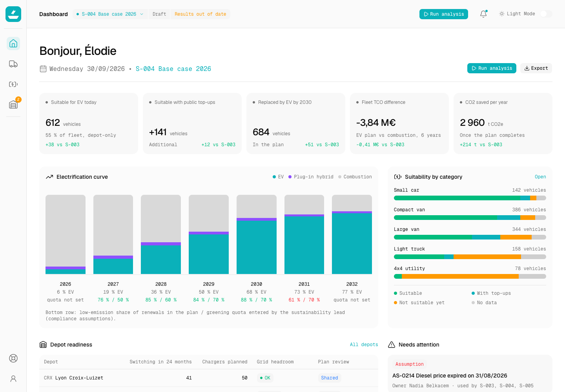This screenshot has height=392, width=565.
Task: Sort by Chargers planned column
Action: 225,362
